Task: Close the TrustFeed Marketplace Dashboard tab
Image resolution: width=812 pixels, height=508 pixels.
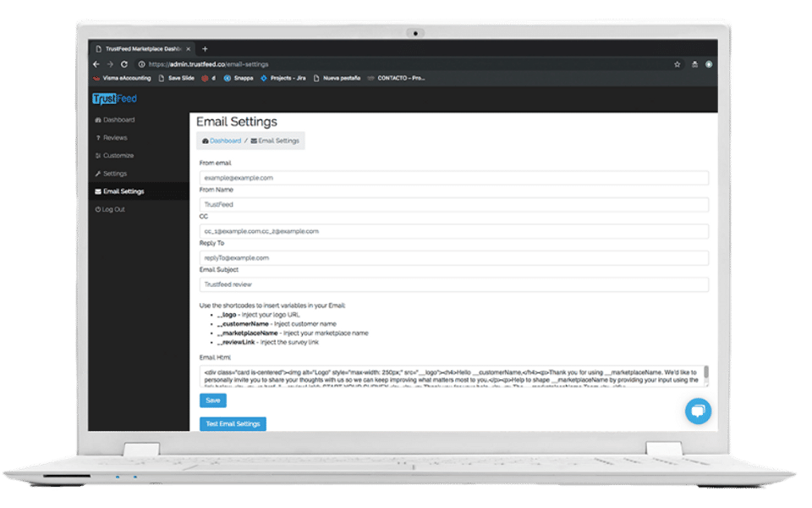Action: click(189, 49)
